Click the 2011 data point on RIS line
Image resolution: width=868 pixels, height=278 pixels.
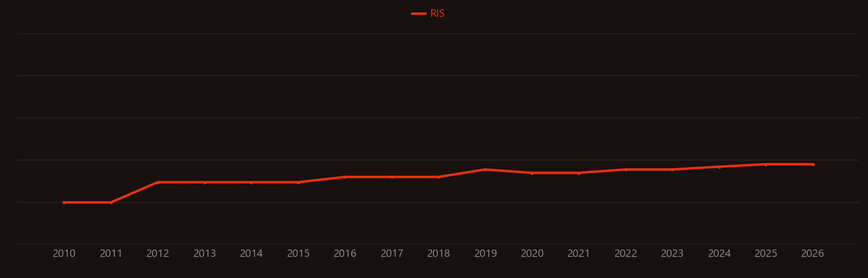click(111, 202)
